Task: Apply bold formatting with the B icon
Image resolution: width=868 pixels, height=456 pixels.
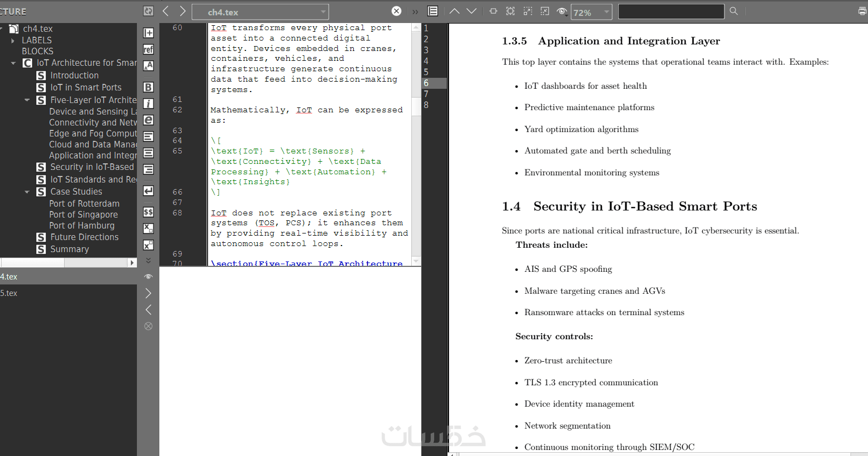Action: pyautogui.click(x=148, y=87)
